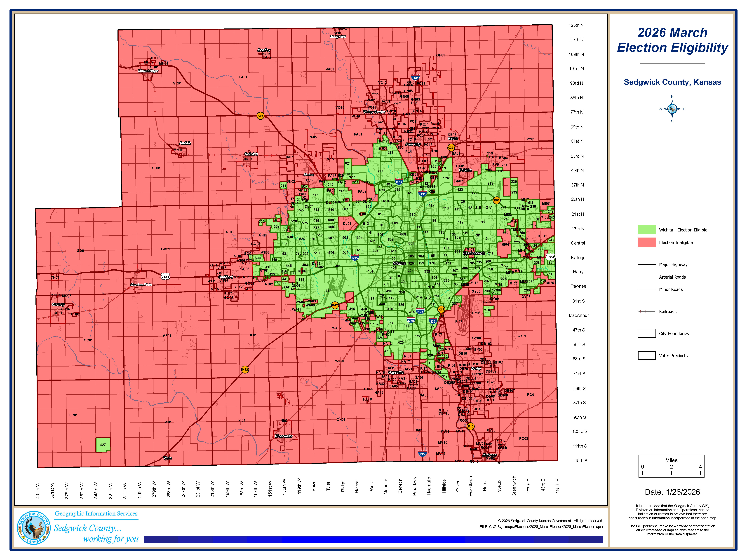Click the K42 shield southwest near precinct IL01

(x=245, y=369)
